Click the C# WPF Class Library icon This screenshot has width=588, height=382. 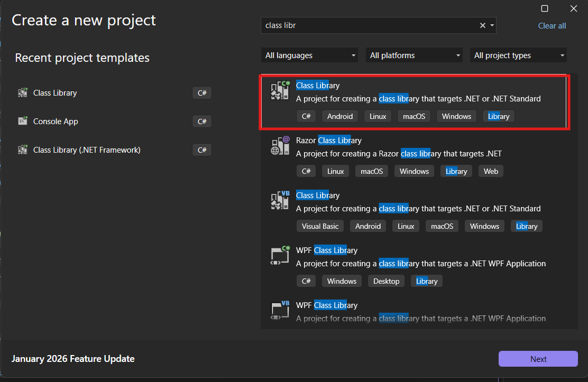(x=280, y=255)
